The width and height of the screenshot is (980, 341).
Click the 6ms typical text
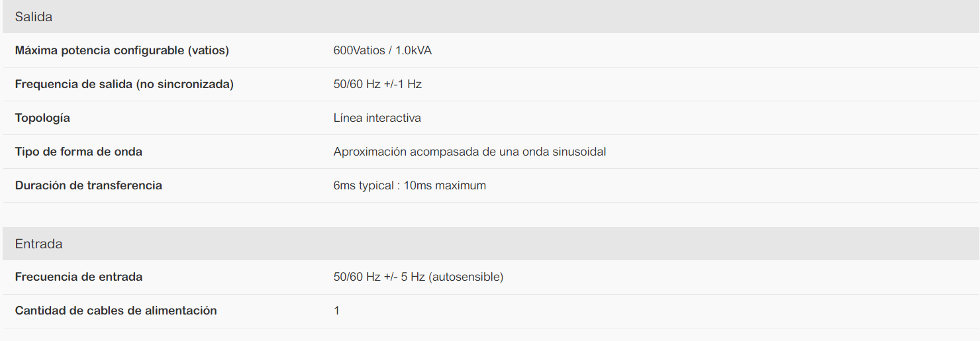click(364, 185)
